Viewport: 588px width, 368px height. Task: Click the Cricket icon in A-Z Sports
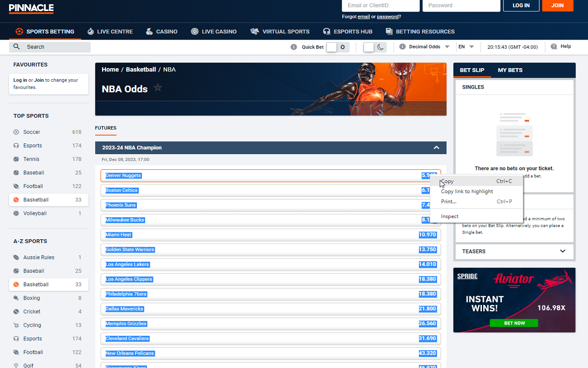[x=17, y=311]
